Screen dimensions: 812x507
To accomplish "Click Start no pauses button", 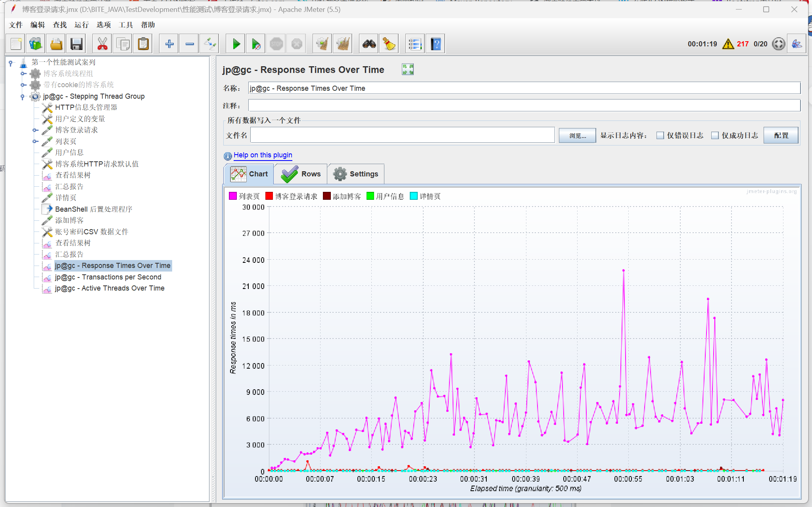I will point(256,44).
